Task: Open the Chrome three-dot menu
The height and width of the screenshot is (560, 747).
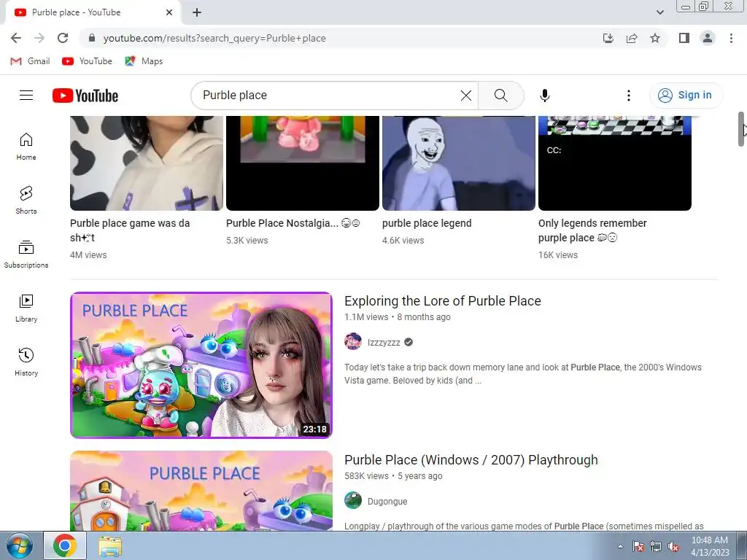Action: pos(731,38)
